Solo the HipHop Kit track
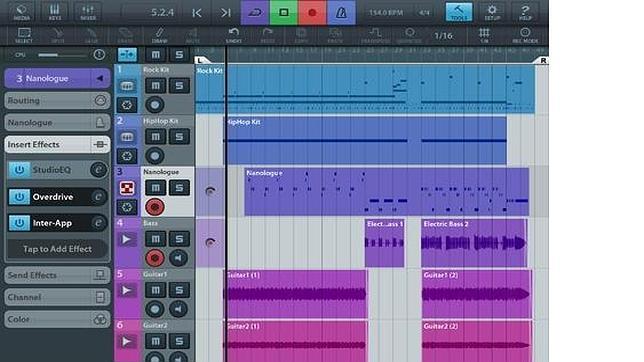Viewport: 644px width, 362px height. 179,137
